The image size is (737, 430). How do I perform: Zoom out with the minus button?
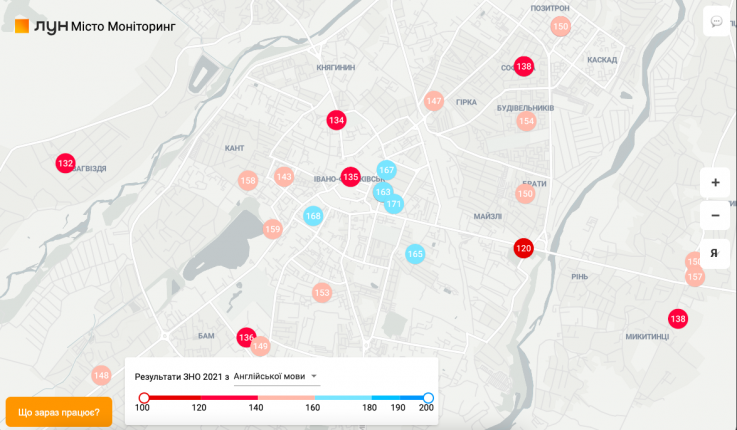click(715, 216)
